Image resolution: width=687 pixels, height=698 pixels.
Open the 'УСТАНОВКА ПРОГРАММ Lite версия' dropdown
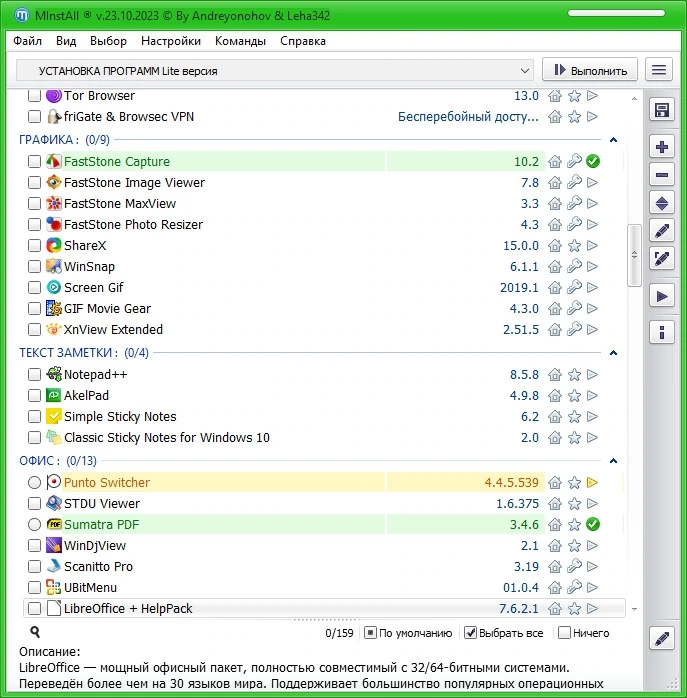coord(275,71)
